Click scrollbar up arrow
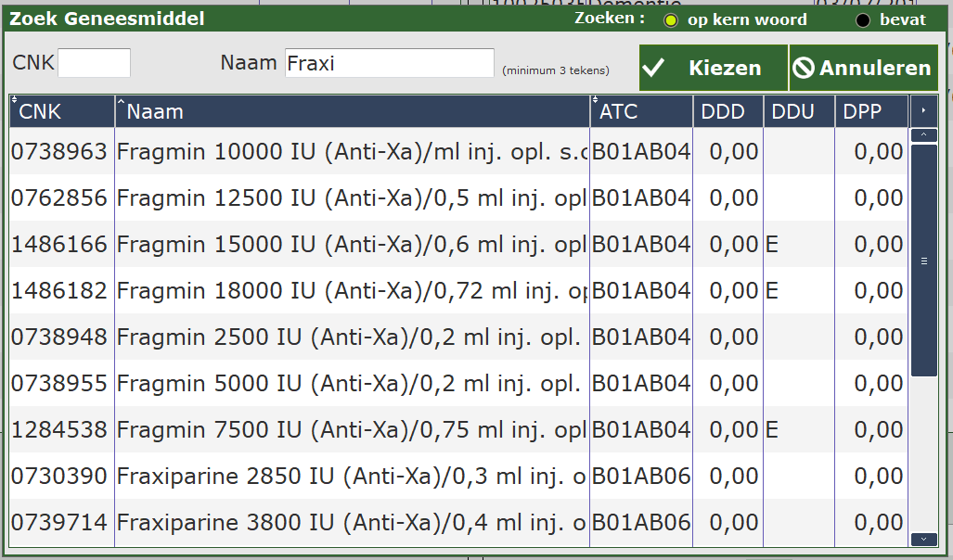Screen dimensions: 953x560 pos(924,134)
